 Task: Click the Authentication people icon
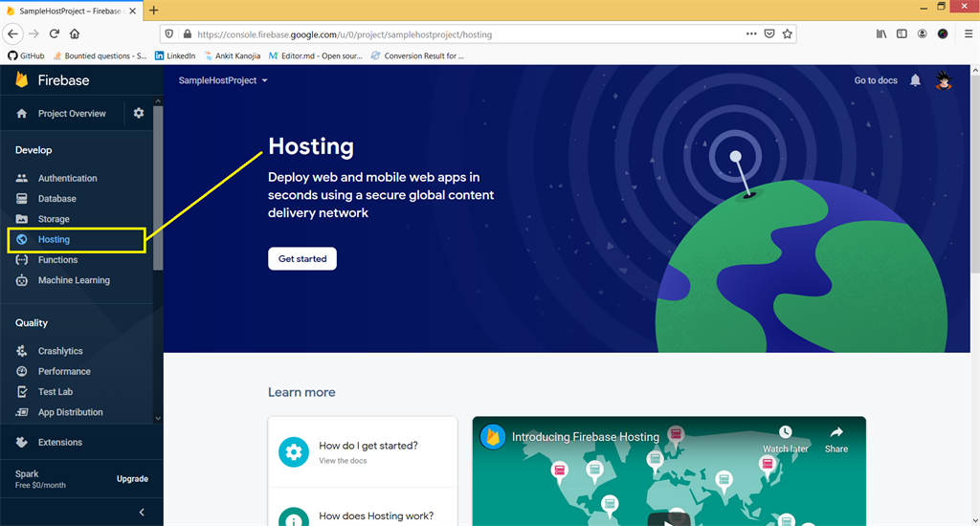click(x=22, y=178)
